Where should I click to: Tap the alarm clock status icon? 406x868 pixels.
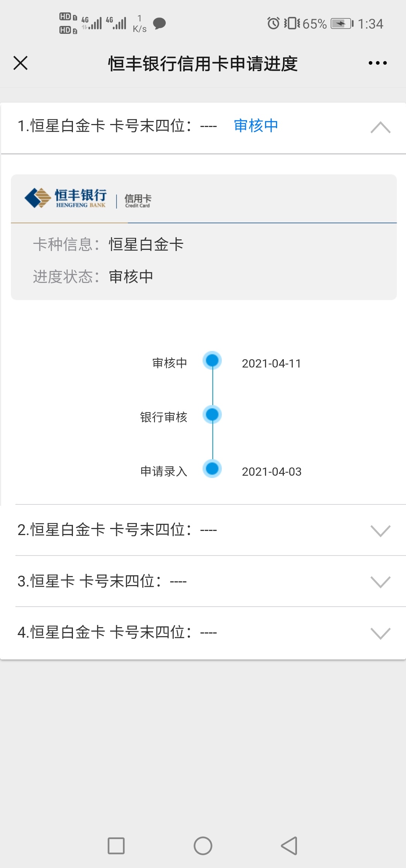click(x=273, y=23)
